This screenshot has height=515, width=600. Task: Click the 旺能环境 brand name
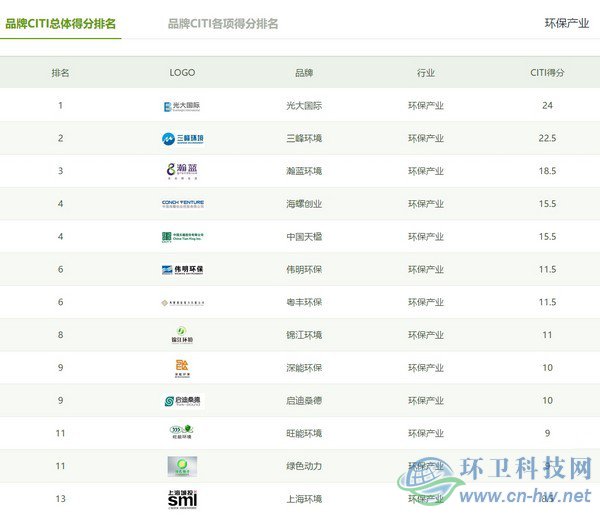[x=304, y=433]
